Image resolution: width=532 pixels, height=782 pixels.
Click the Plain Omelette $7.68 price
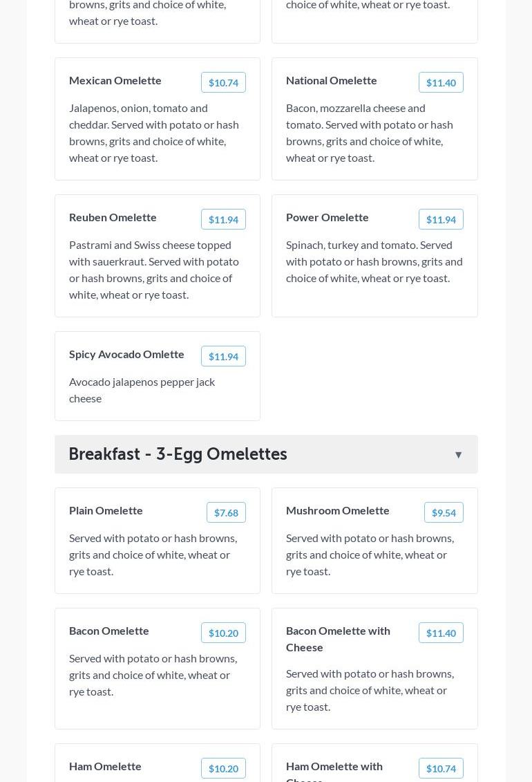[226, 513]
